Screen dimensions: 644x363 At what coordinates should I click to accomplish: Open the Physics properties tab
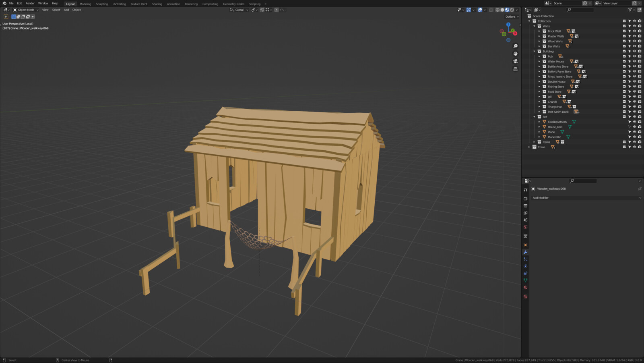point(525,266)
